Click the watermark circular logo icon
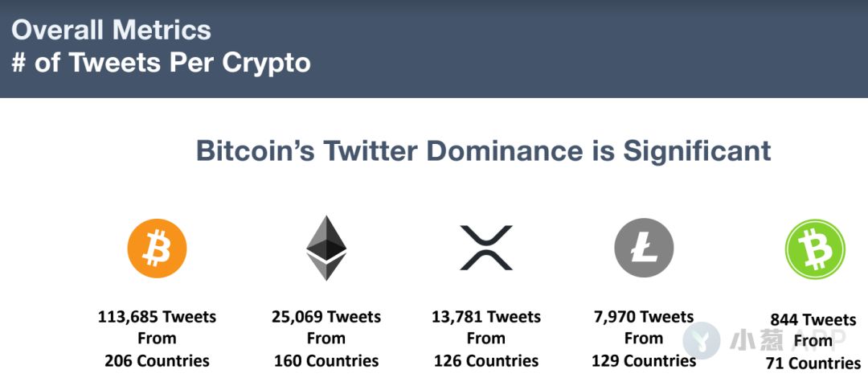This screenshot has width=868, height=378. (702, 340)
